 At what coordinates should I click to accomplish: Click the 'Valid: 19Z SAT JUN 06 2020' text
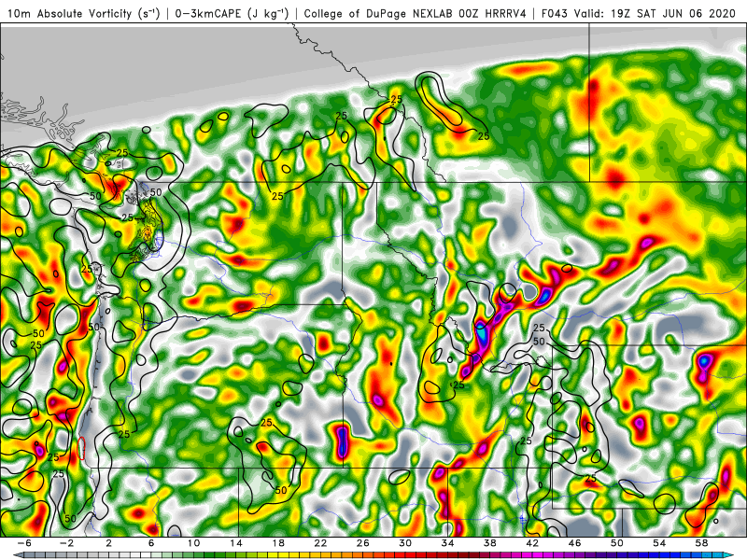click(655, 13)
